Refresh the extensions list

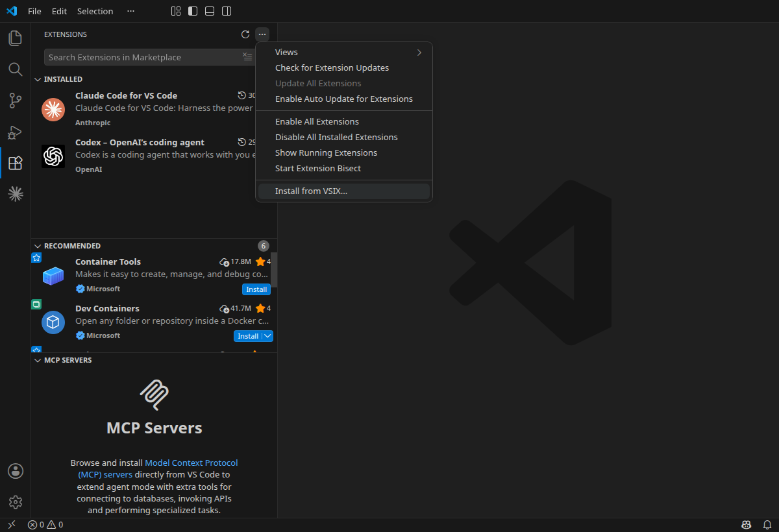(245, 34)
